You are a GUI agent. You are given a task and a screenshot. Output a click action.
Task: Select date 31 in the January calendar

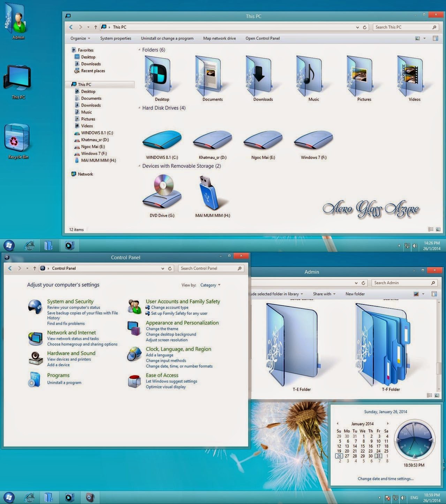point(378,456)
